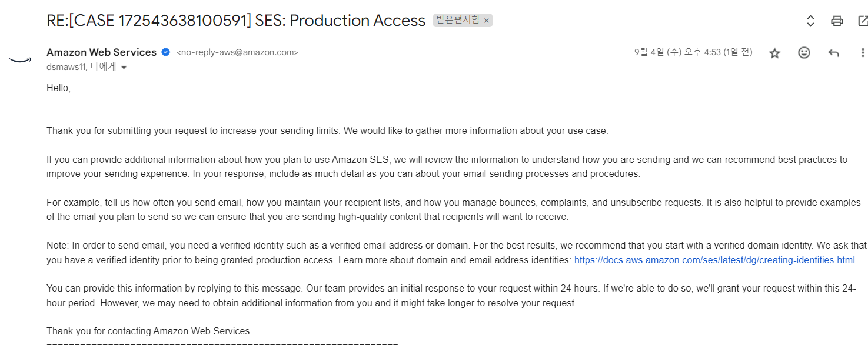Click the Amazon smile sender avatar
This screenshot has width=868, height=345.
click(x=20, y=59)
